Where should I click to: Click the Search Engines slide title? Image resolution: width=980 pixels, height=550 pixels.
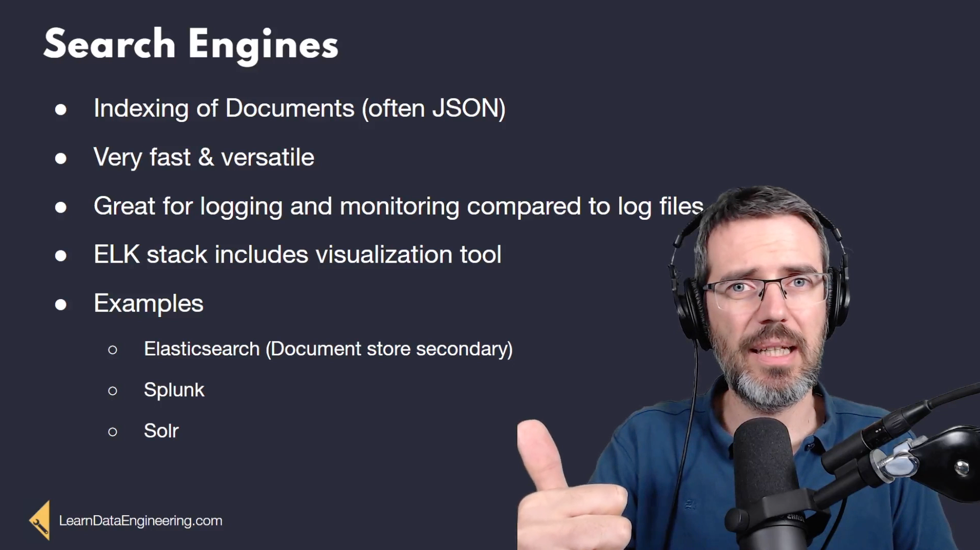pyautogui.click(x=191, y=45)
